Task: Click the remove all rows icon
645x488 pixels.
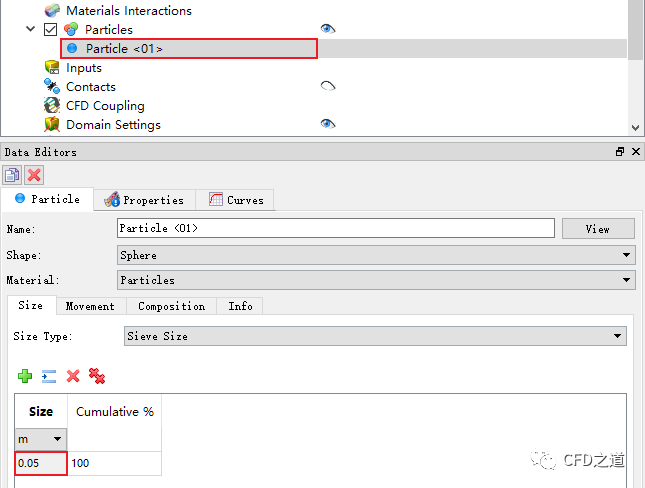Action: pyautogui.click(x=97, y=376)
